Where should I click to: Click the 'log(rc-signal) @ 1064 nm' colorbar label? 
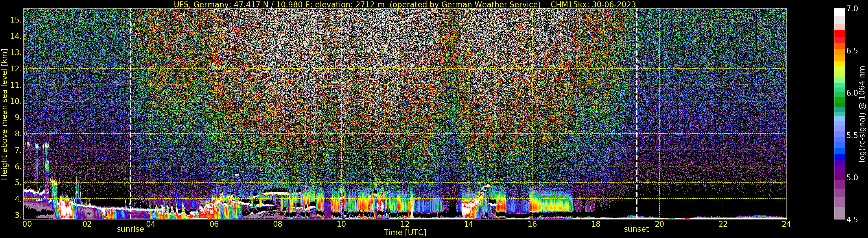click(x=863, y=114)
